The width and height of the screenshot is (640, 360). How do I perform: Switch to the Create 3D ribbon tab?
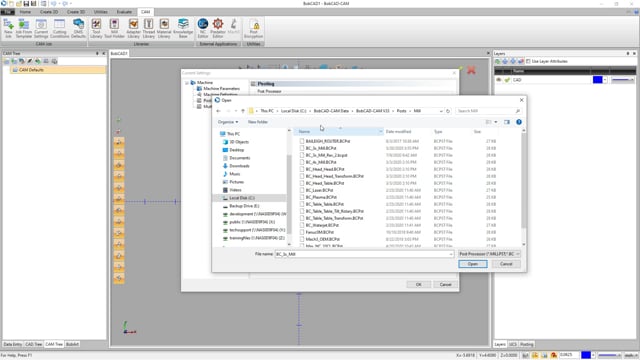tap(76, 12)
